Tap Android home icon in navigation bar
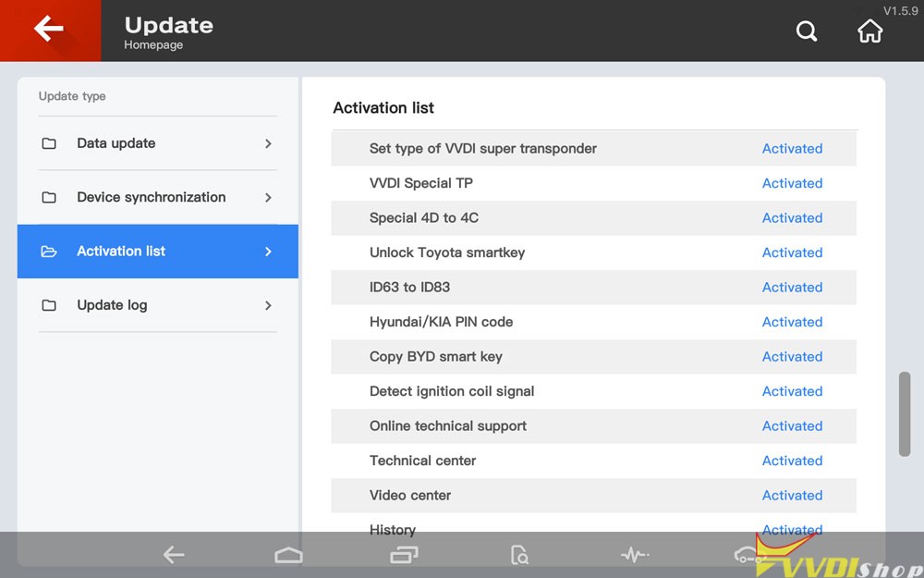Image resolution: width=924 pixels, height=578 pixels. click(288, 554)
